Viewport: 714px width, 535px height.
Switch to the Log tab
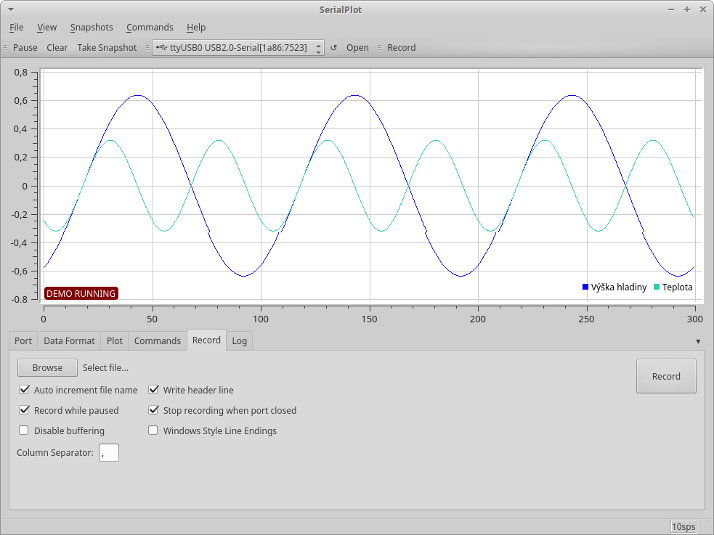point(240,341)
